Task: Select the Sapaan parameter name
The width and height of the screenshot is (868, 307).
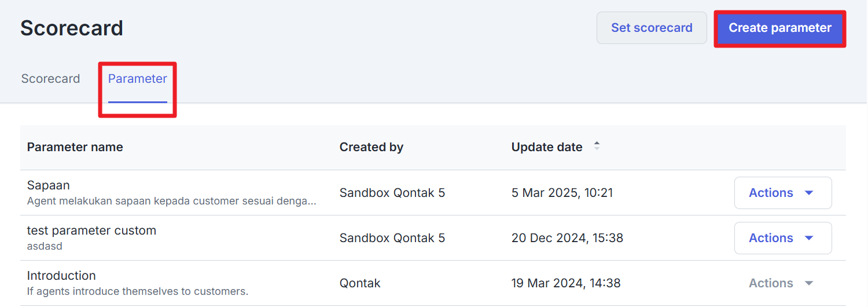Action: [49, 185]
